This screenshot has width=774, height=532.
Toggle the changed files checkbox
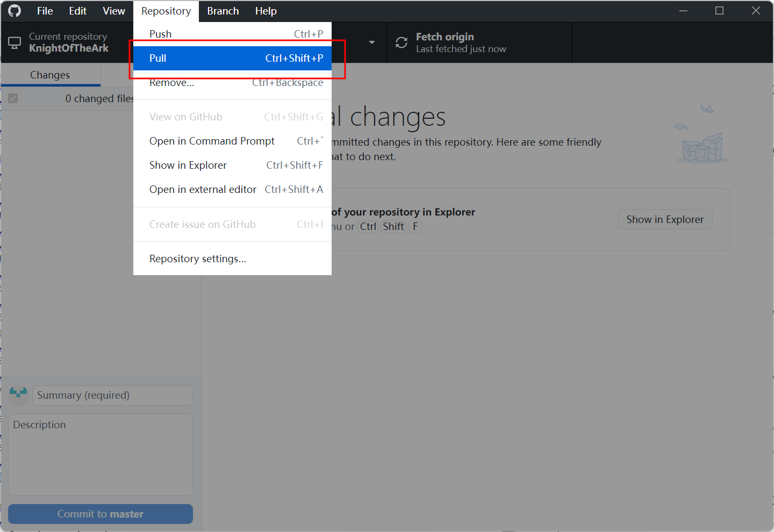[x=13, y=98]
